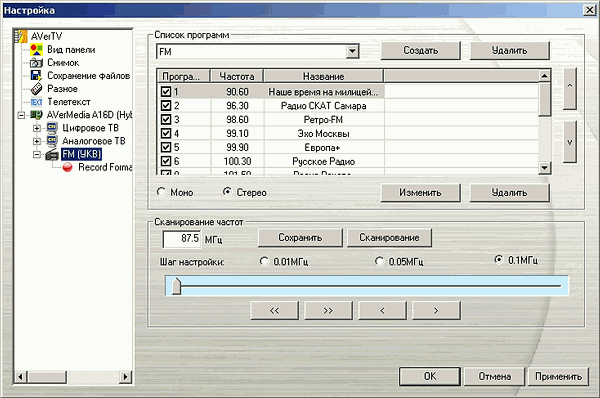
Task: Select the Моно radio button
Action: click(x=161, y=192)
